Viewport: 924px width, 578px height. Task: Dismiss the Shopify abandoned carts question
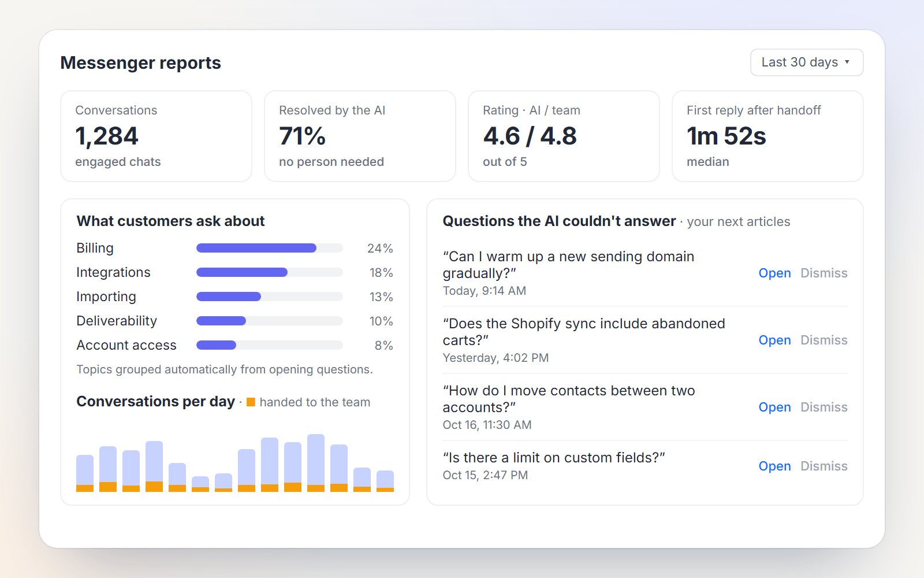click(x=824, y=340)
